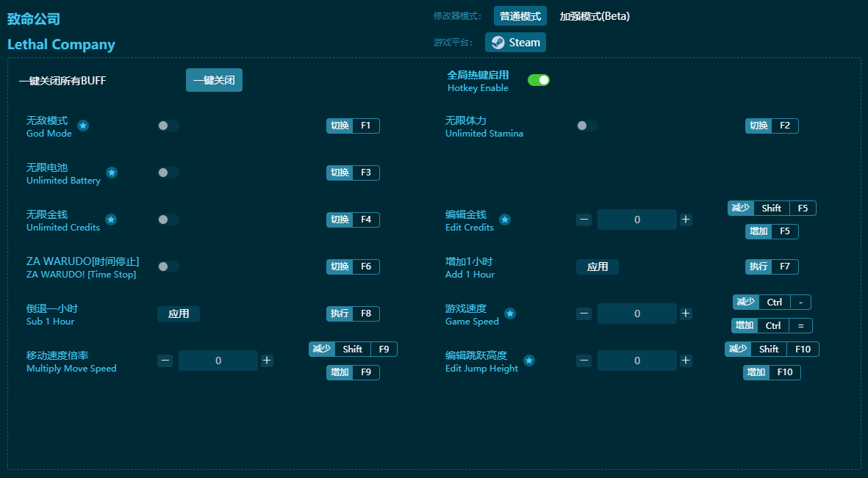Apply the Add 1 Hour action
The image size is (868, 478).
tap(597, 267)
